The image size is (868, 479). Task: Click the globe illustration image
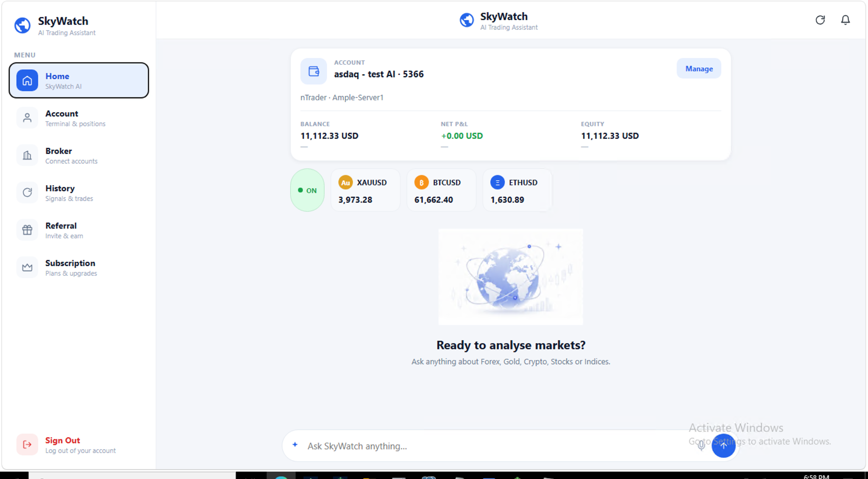pos(511,277)
